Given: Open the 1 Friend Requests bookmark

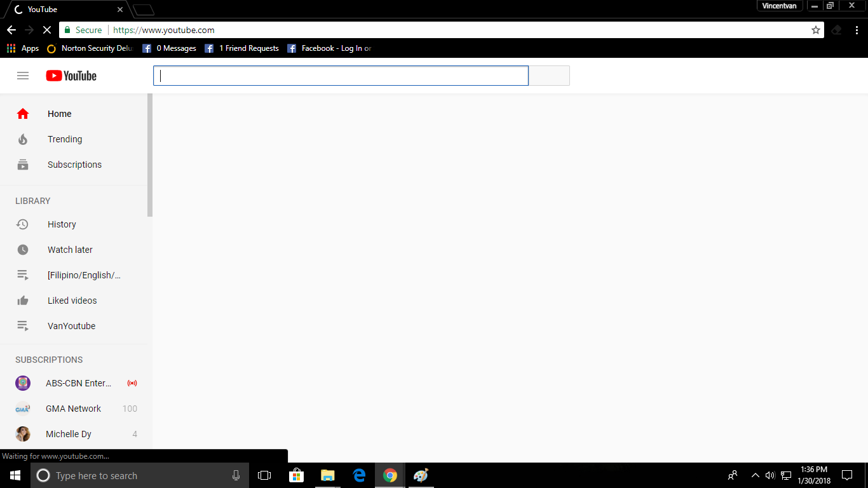Looking at the screenshot, I should [x=241, y=48].
